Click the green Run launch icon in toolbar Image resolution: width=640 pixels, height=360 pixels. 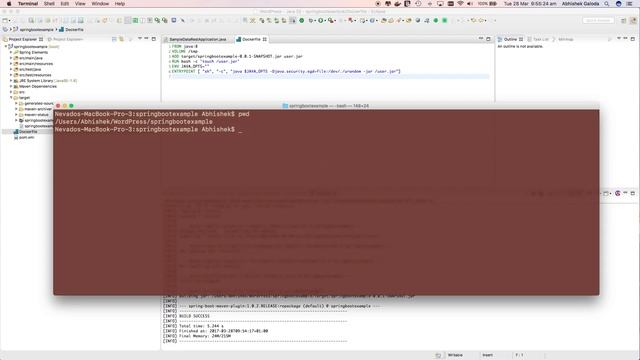coord(321,20)
